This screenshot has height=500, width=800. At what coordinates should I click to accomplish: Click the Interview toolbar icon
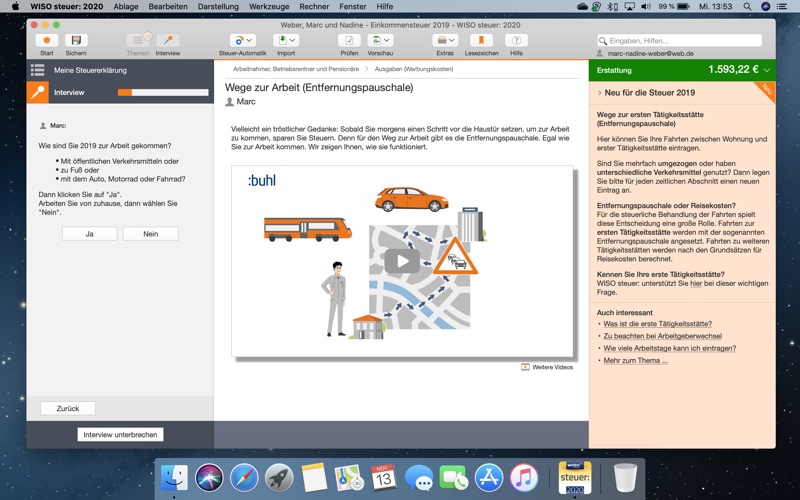tap(168, 40)
